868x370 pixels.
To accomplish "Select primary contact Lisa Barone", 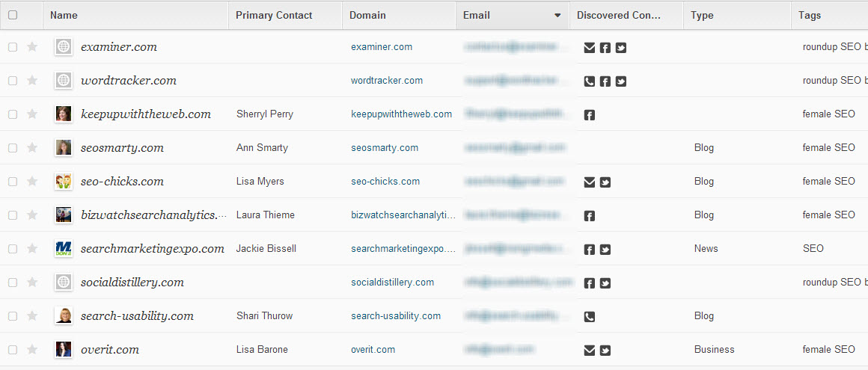I will (262, 350).
